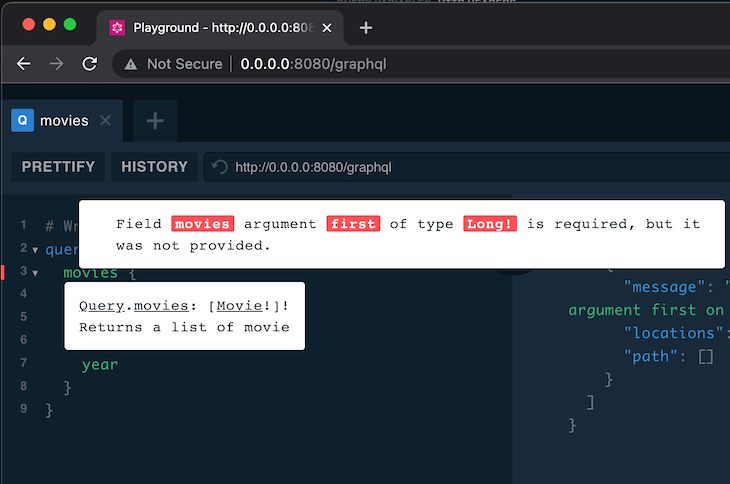Collapse the movies block on line 3
This screenshot has width=730, height=484.
[x=35, y=274]
